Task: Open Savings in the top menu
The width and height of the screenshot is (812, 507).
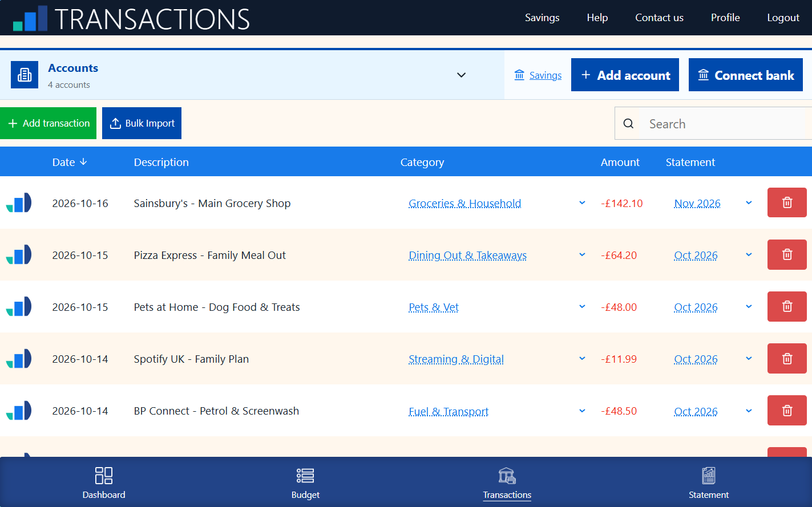Action: [x=542, y=18]
